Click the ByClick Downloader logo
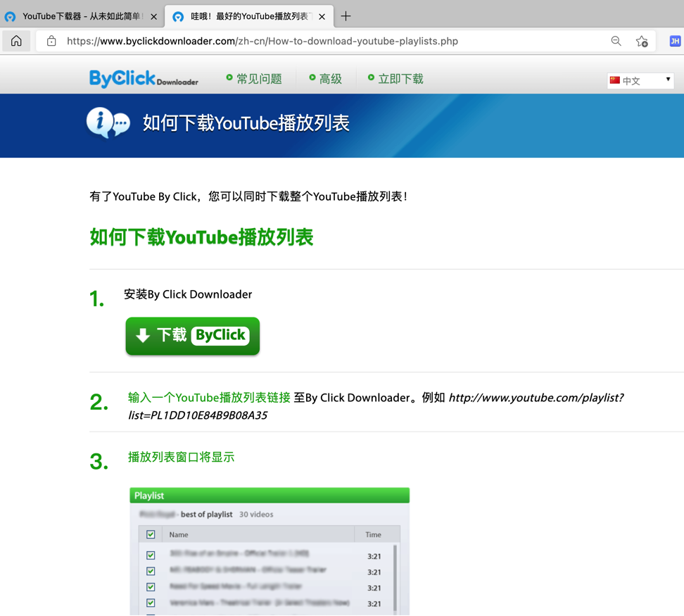Screen dimensions: 684x616 [x=144, y=79]
